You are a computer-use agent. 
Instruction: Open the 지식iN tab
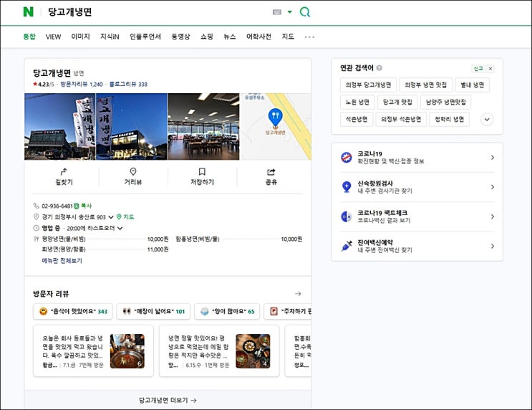110,37
